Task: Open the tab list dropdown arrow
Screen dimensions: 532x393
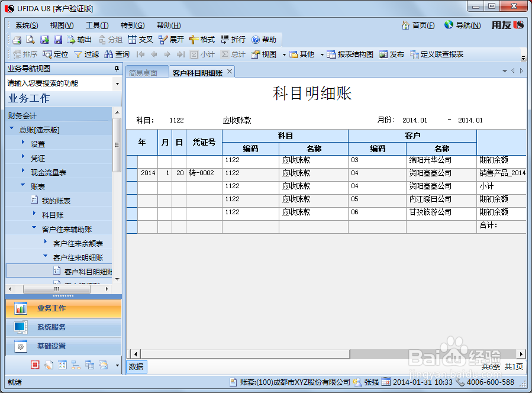Action: 505,71
